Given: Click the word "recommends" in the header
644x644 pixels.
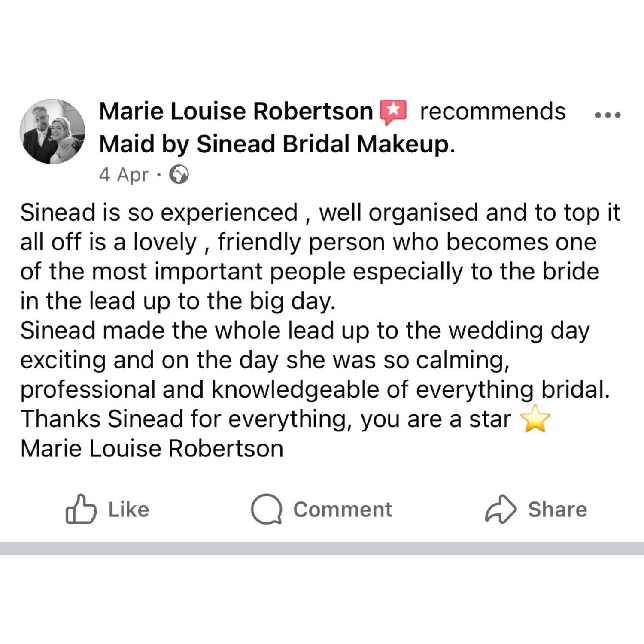Looking at the screenshot, I should (x=492, y=112).
